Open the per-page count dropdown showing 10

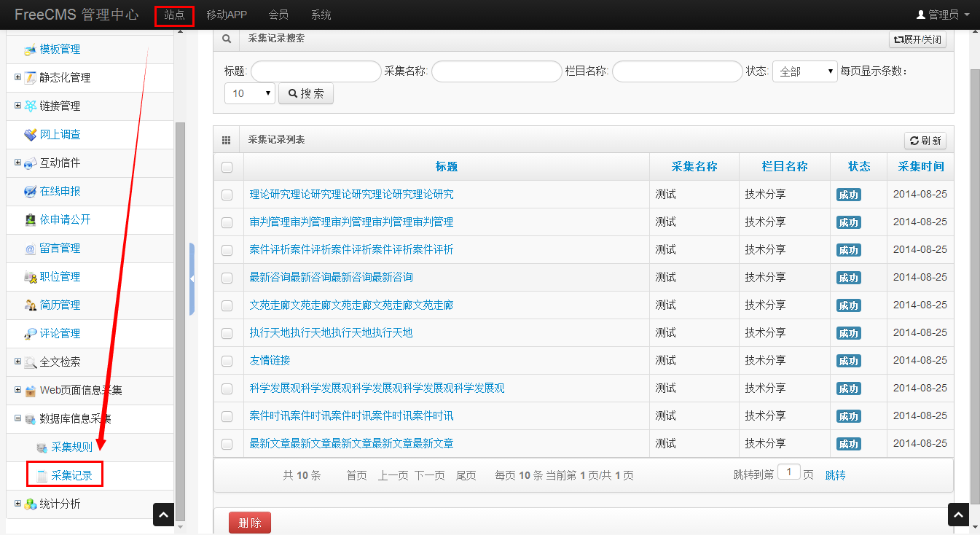pyautogui.click(x=250, y=93)
